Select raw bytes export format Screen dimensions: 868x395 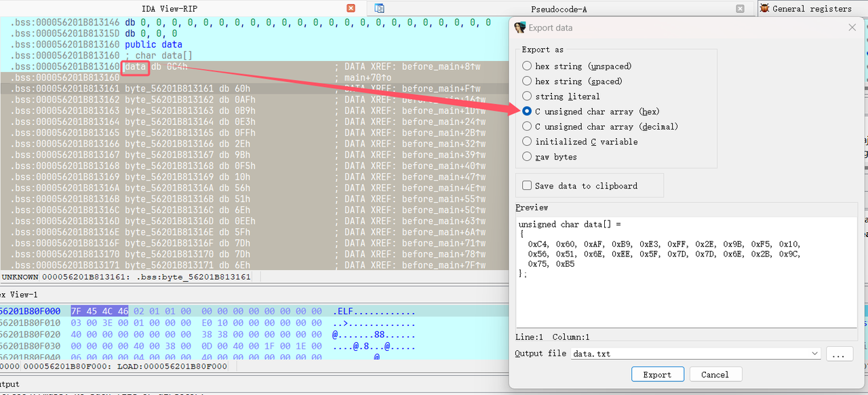click(527, 157)
